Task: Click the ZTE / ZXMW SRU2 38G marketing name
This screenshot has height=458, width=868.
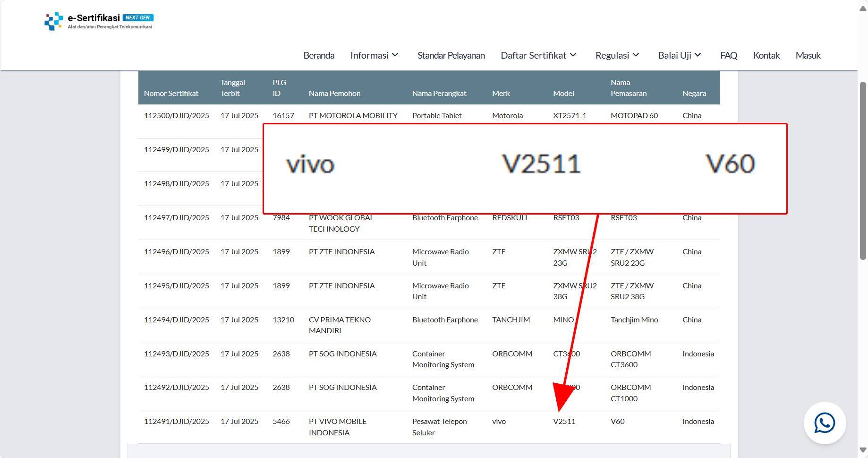Action: tap(632, 291)
